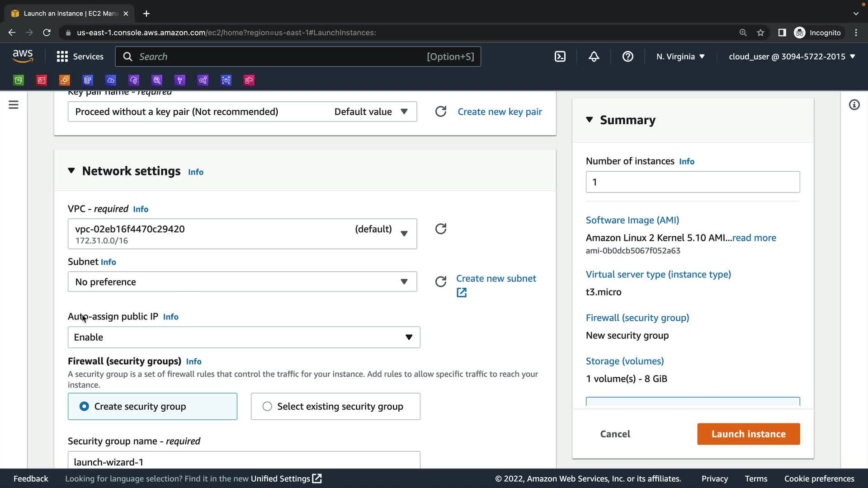Open the N. Virginia region menu
This screenshot has width=868, height=488.
(x=680, y=56)
